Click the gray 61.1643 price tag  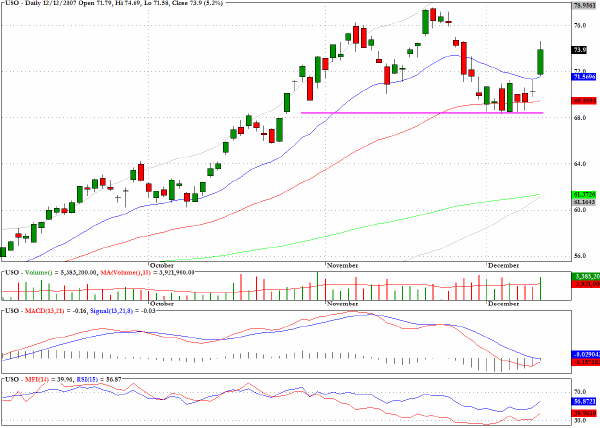pos(584,202)
